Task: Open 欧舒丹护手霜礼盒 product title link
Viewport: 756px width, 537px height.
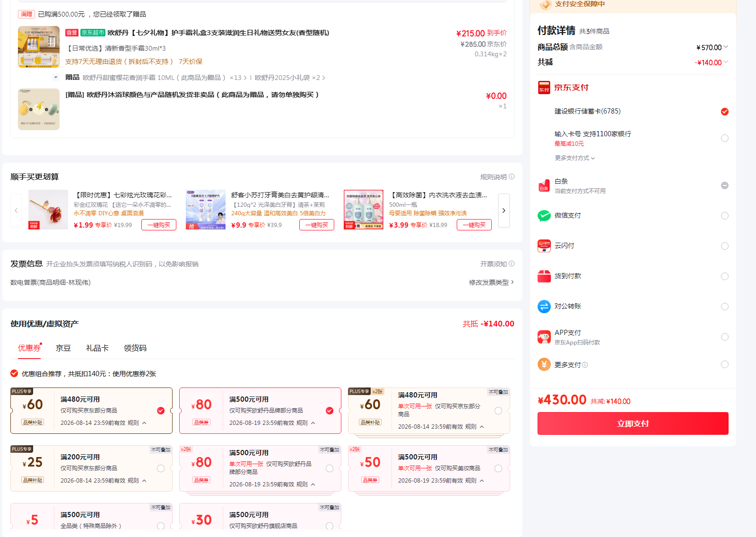Action: (218, 33)
